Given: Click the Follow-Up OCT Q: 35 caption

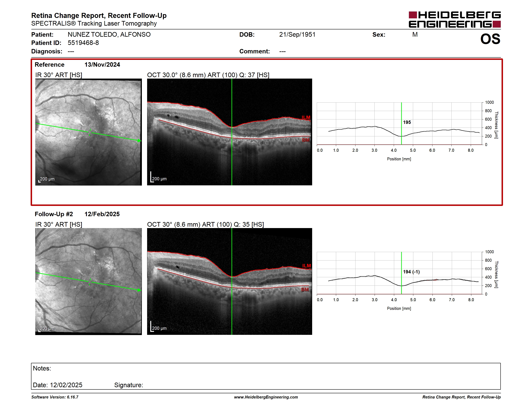Looking at the screenshot, I should [x=206, y=224].
